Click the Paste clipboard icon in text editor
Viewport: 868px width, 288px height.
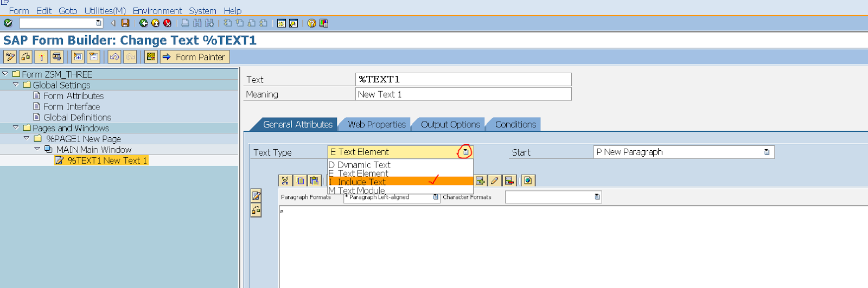click(x=314, y=180)
